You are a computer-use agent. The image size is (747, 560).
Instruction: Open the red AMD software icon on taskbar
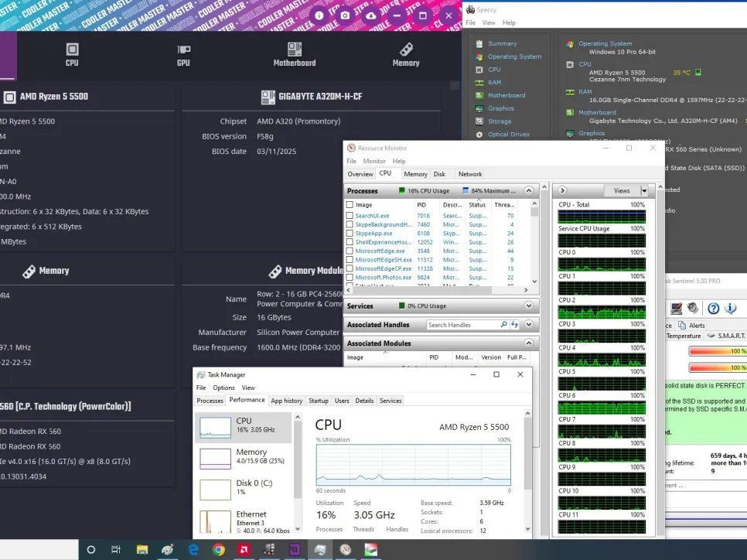tap(244, 549)
